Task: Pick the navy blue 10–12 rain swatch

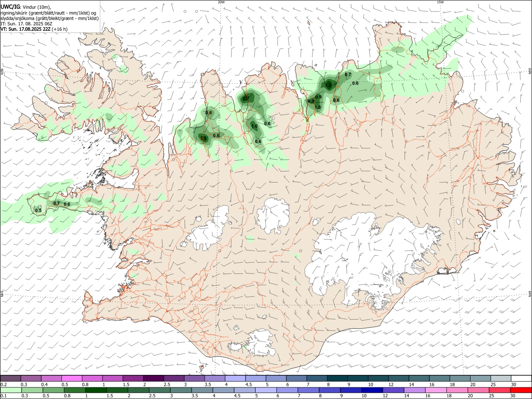Action: point(371,389)
